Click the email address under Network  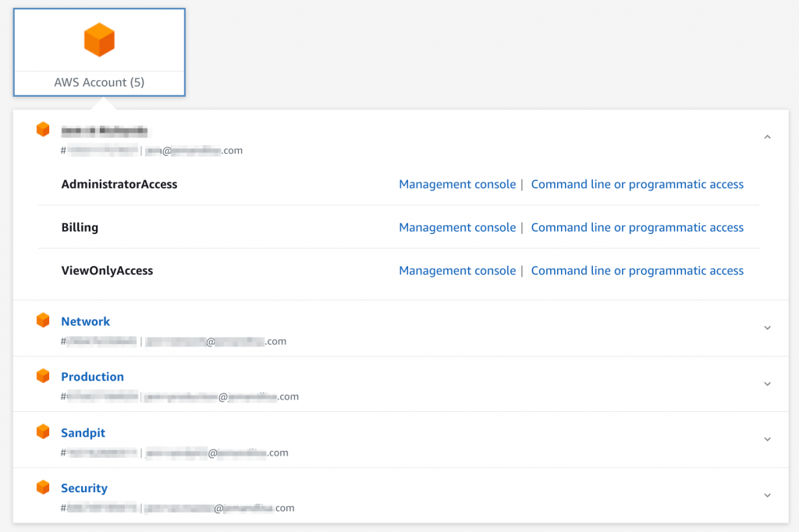[x=216, y=342]
